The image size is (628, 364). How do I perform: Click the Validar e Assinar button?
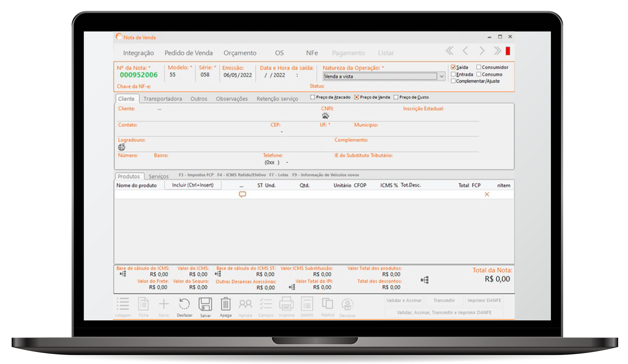click(x=404, y=300)
